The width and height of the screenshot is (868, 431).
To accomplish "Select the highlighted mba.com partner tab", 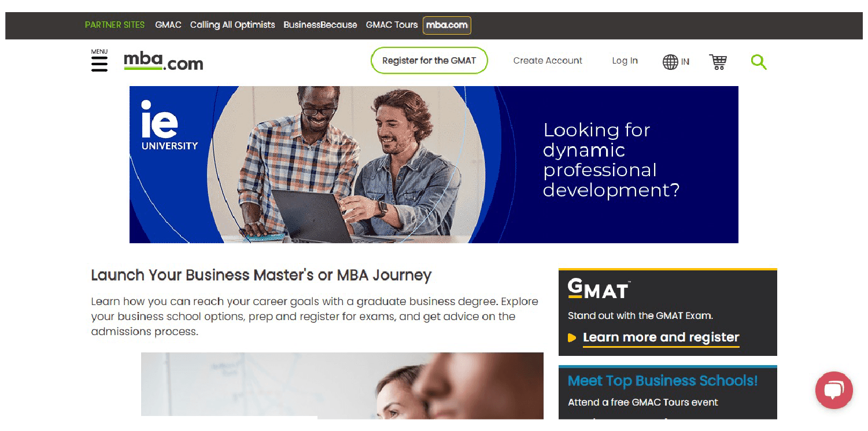I will pos(447,25).
